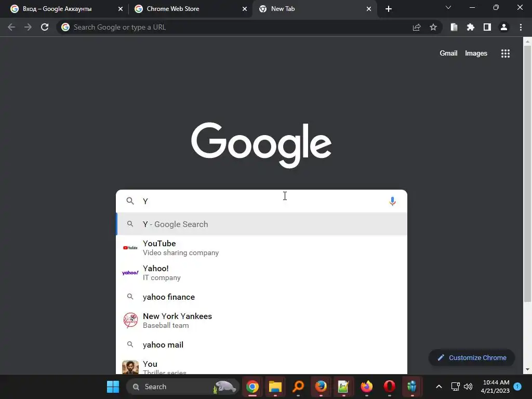Close the Chrome Web Store tab
Viewport: 532px width, 399px height.
click(x=245, y=9)
